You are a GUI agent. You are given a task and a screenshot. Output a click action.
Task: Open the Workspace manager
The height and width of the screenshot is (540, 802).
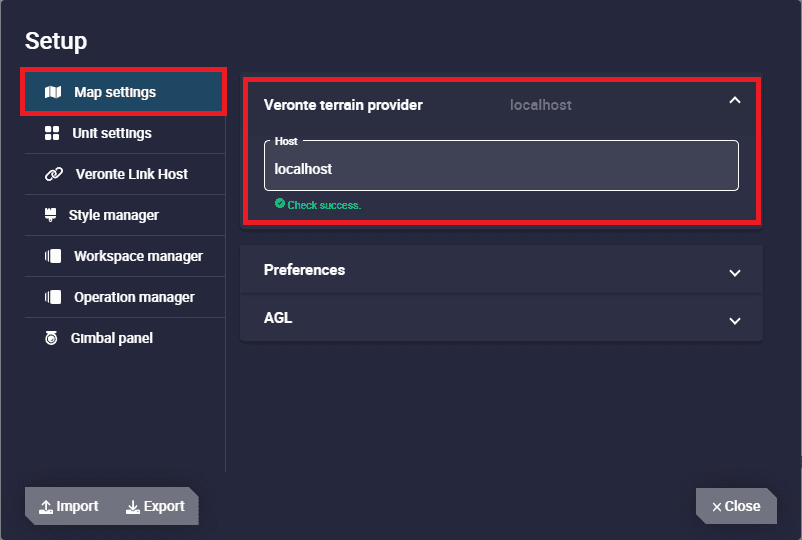[x=125, y=256]
